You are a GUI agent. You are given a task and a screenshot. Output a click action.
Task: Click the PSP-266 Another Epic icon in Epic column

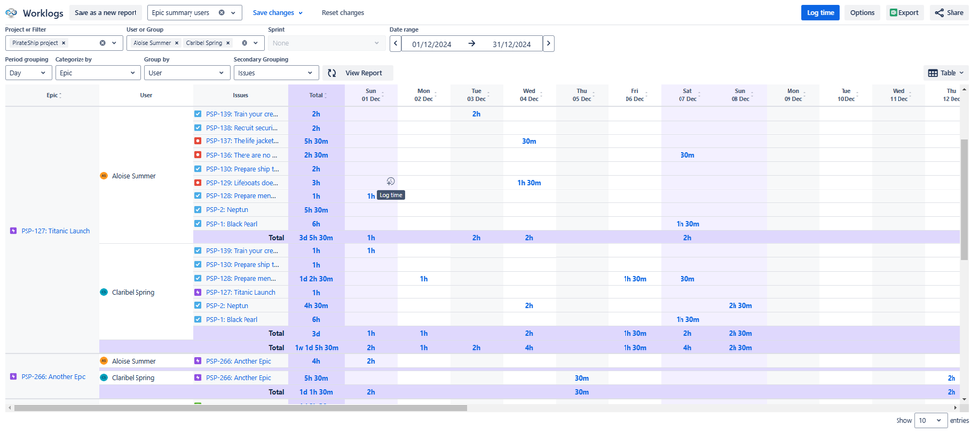click(x=13, y=377)
